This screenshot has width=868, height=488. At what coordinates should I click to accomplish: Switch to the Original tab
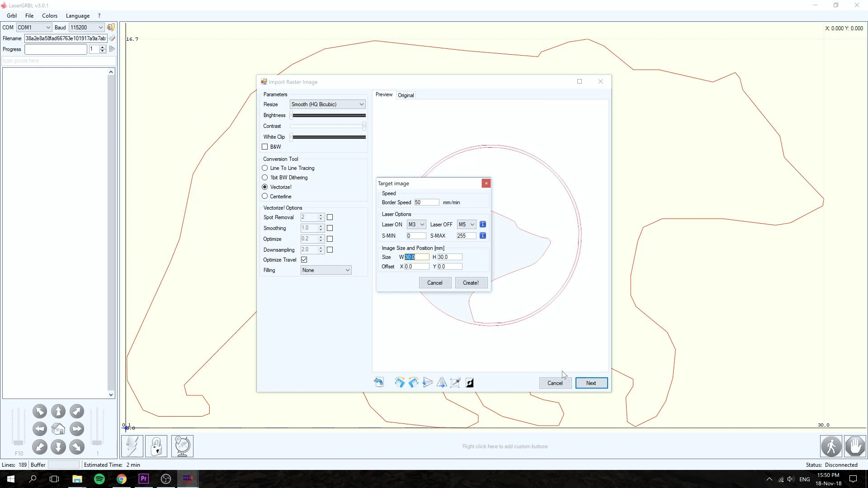[x=406, y=95]
